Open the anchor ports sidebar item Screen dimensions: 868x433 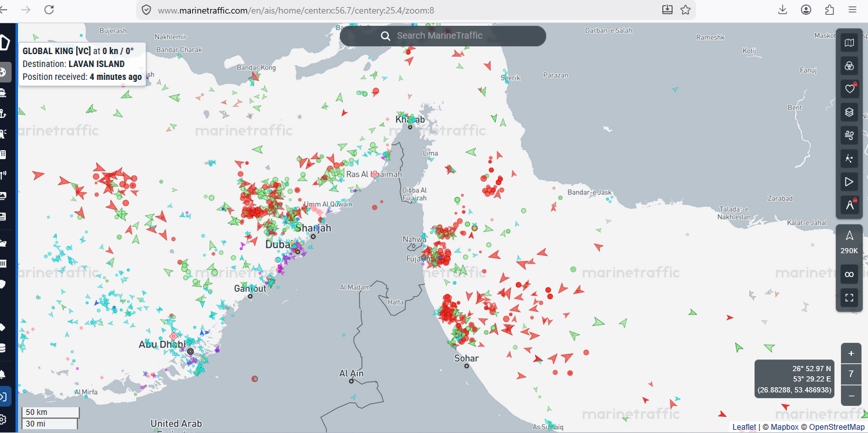(3, 114)
